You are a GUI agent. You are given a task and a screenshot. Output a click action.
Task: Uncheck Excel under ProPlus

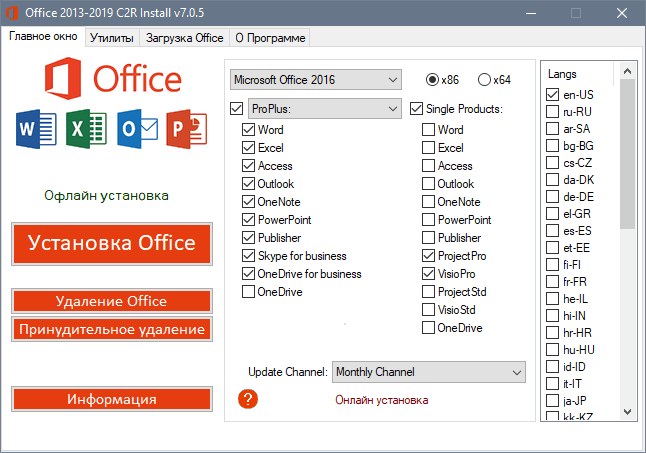tap(248, 147)
